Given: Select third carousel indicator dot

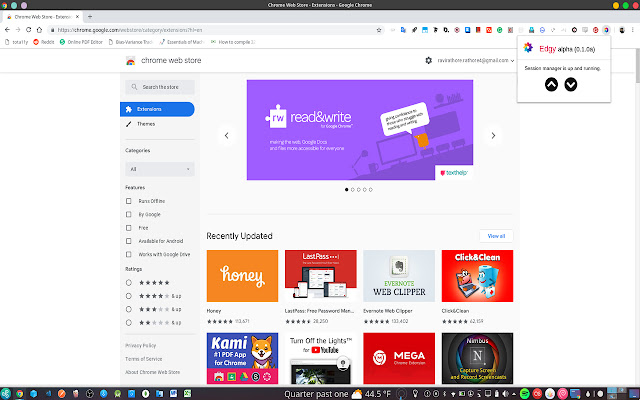Looking at the screenshot, I should (x=359, y=190).
